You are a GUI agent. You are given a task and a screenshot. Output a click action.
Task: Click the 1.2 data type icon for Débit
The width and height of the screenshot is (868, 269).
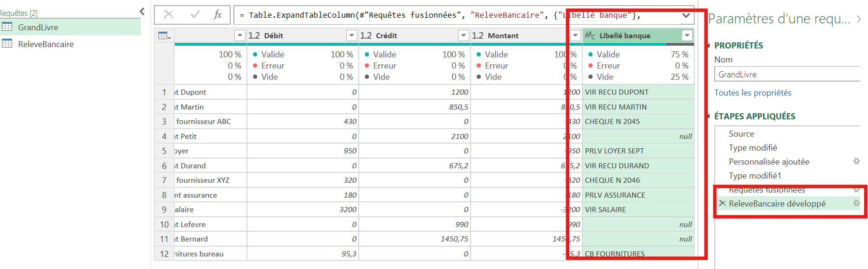[x=254, y=35]
